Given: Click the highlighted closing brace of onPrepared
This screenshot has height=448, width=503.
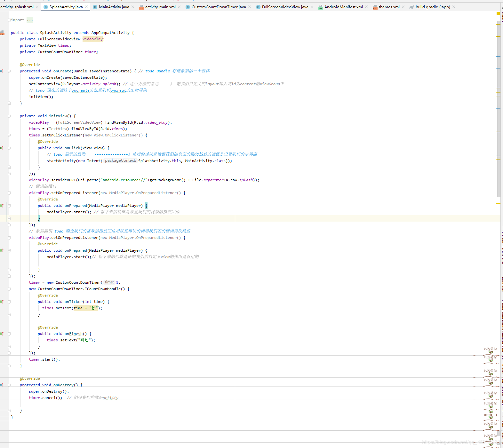Looking at the screenshot, I should (x=39, y=218).
